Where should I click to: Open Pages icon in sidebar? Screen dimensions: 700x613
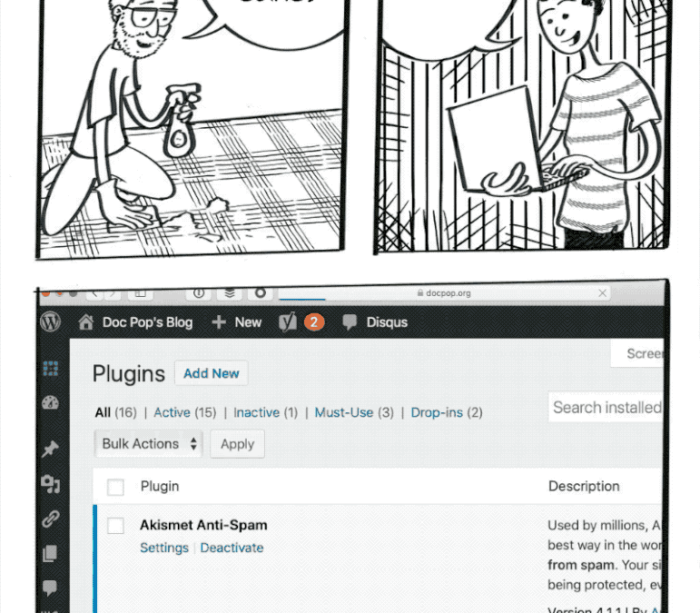(51, 554)
